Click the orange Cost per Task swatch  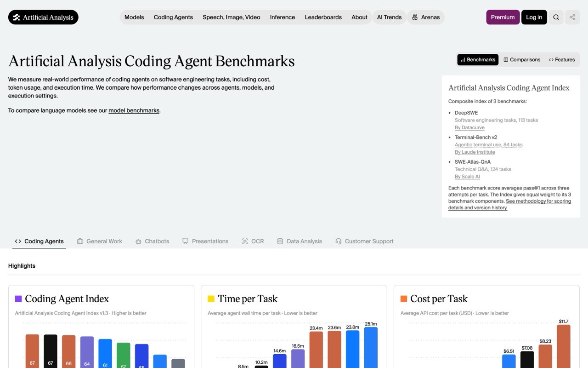point(404,299)
